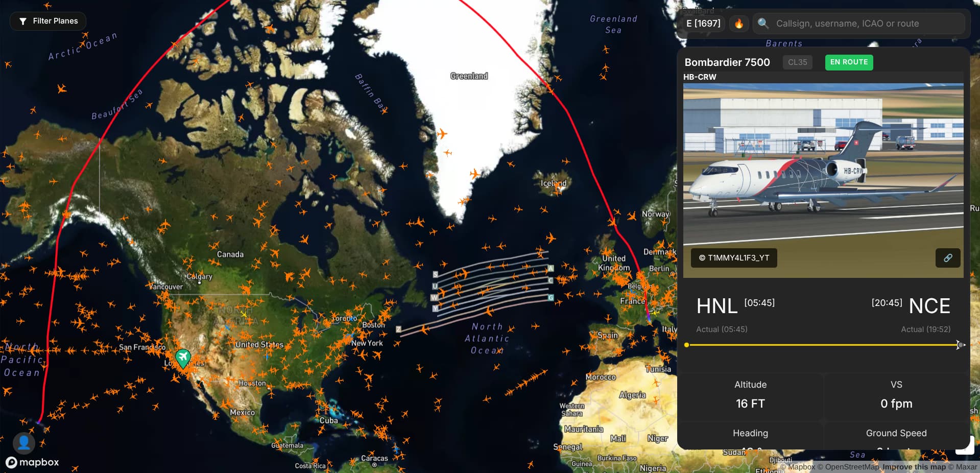Open the Maxar attribution link
The image size is (980, 473).
tap(963, 467)
